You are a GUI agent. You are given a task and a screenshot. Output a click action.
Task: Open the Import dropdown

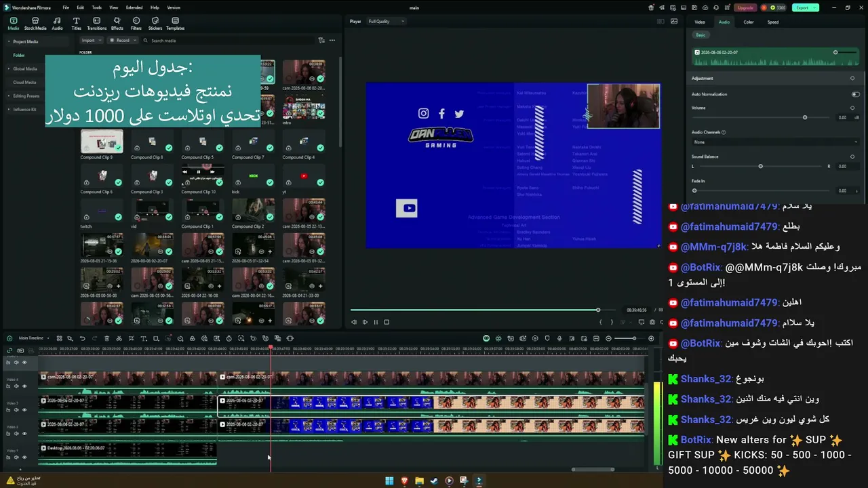(91, 41)
